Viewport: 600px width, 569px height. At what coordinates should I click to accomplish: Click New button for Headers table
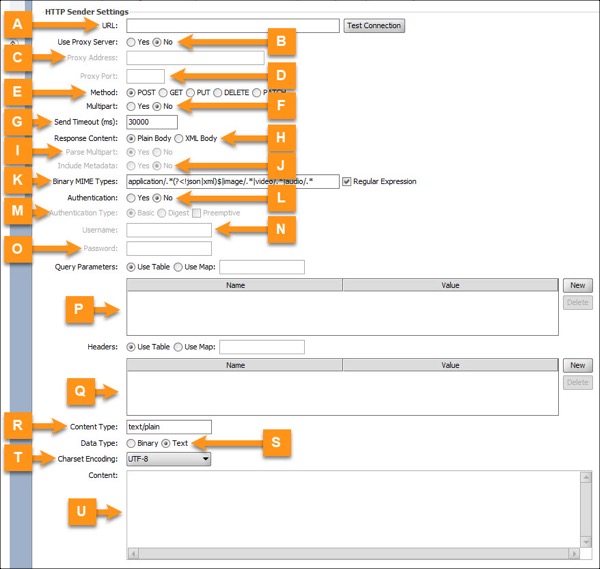(577, 366)
